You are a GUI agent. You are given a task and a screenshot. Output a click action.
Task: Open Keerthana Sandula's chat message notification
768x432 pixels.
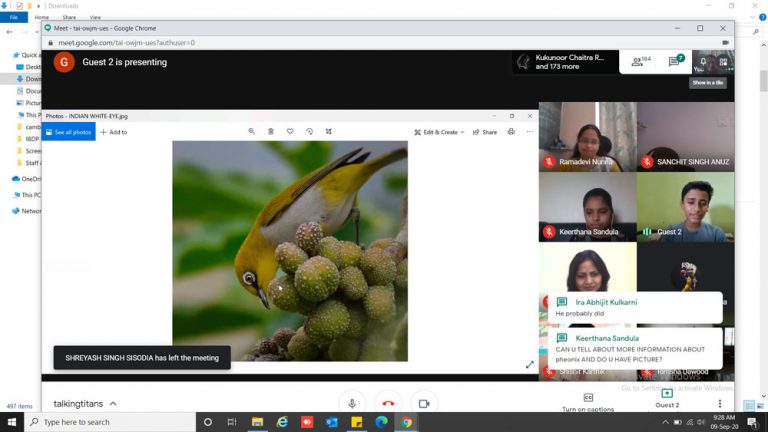[x=635, y=348]
